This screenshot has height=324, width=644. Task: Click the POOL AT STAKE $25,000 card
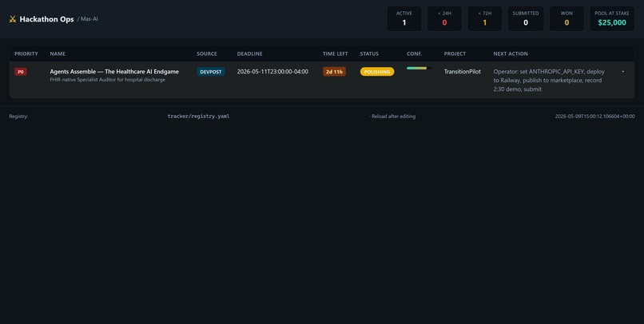click(612, 18)
